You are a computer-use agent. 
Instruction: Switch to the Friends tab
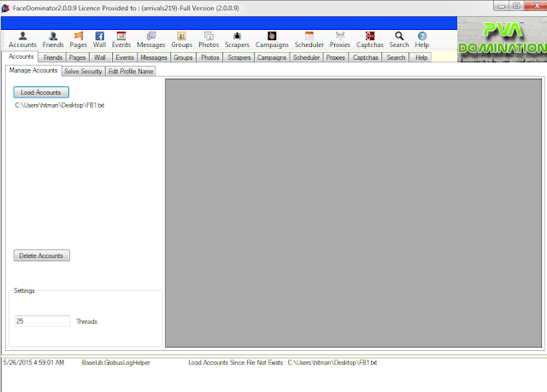tap(53, 57)
